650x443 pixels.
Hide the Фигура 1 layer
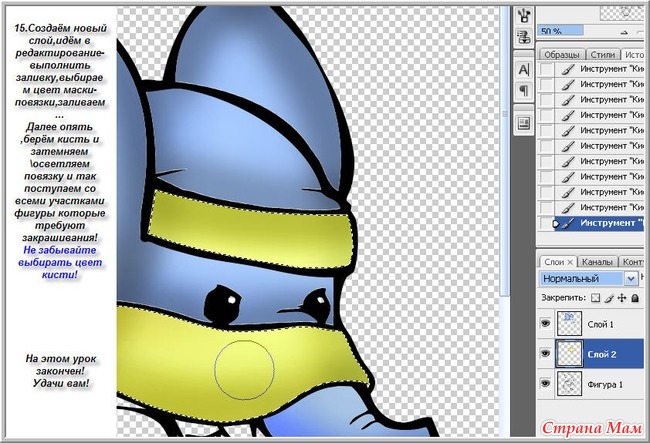[547, 382]
